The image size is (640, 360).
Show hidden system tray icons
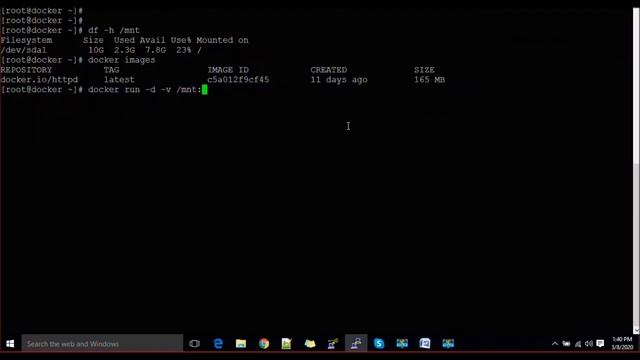[555, 344]
